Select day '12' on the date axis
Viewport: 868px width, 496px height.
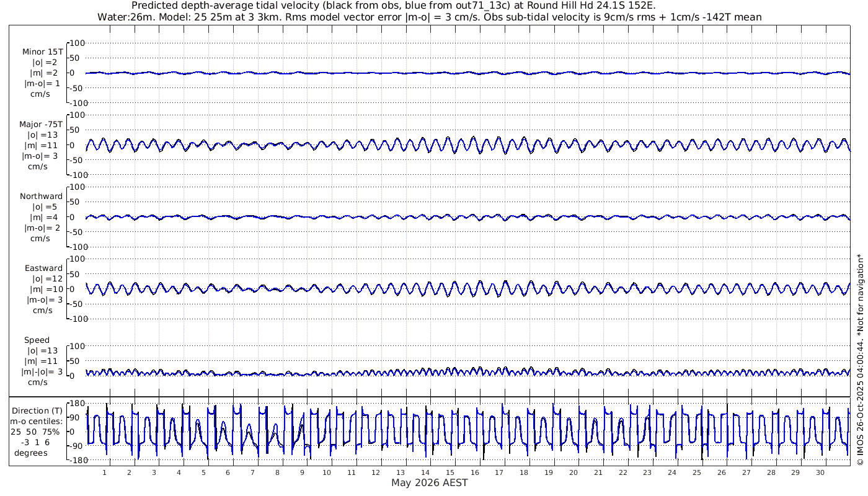[x=376, y=472]
